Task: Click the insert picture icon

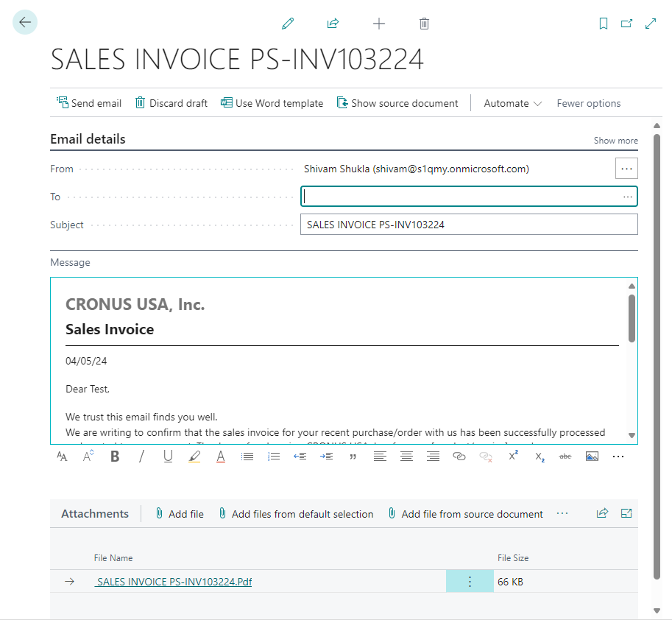Action: [x=592, y=457]
